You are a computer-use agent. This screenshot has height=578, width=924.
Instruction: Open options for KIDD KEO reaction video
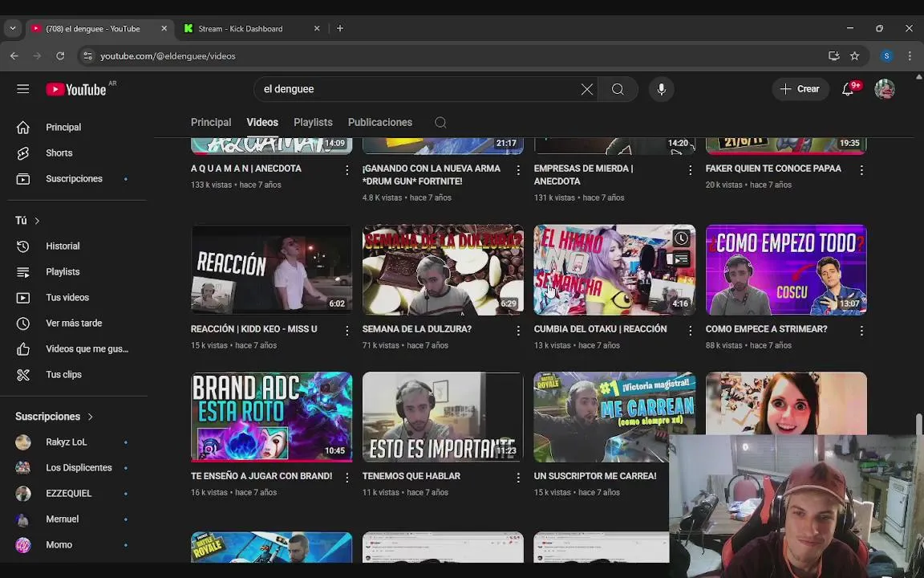pos(346,330)
